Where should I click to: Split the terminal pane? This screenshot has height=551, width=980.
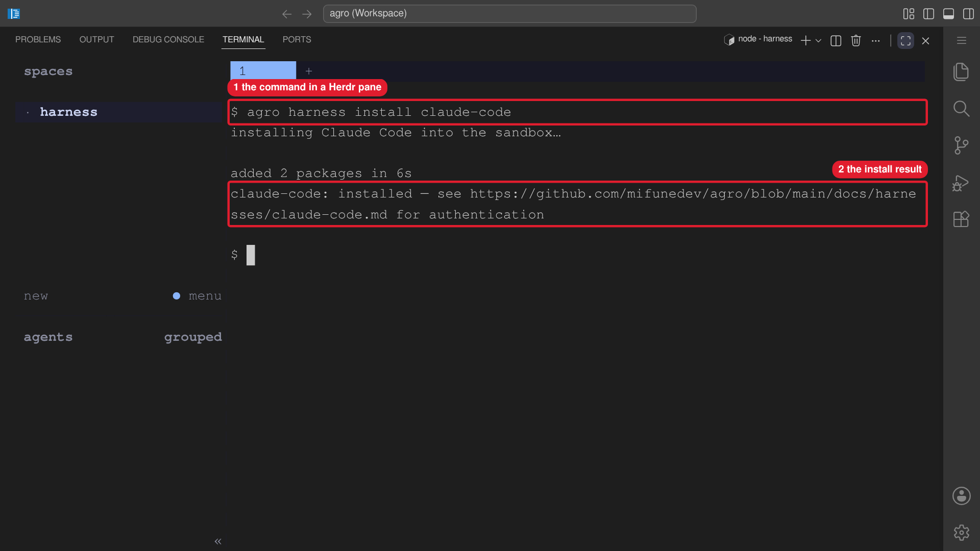[836, 40]
